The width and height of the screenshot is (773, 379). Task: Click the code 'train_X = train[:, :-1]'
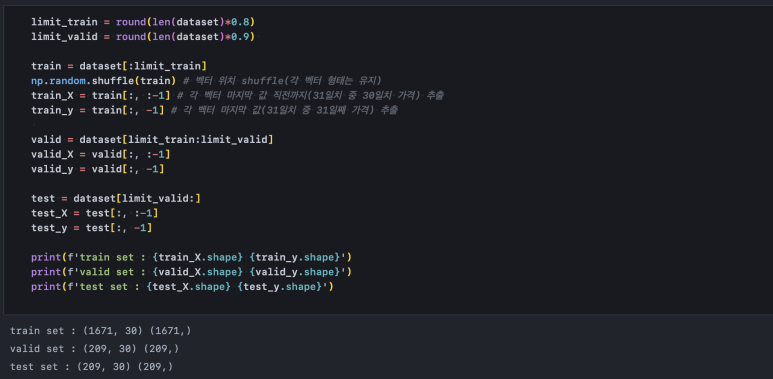coord(101,96)
